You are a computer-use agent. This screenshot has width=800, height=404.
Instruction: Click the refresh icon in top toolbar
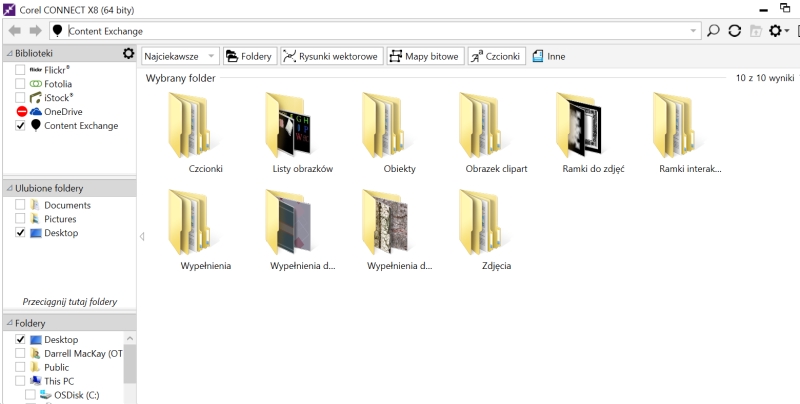click(734, 31)
